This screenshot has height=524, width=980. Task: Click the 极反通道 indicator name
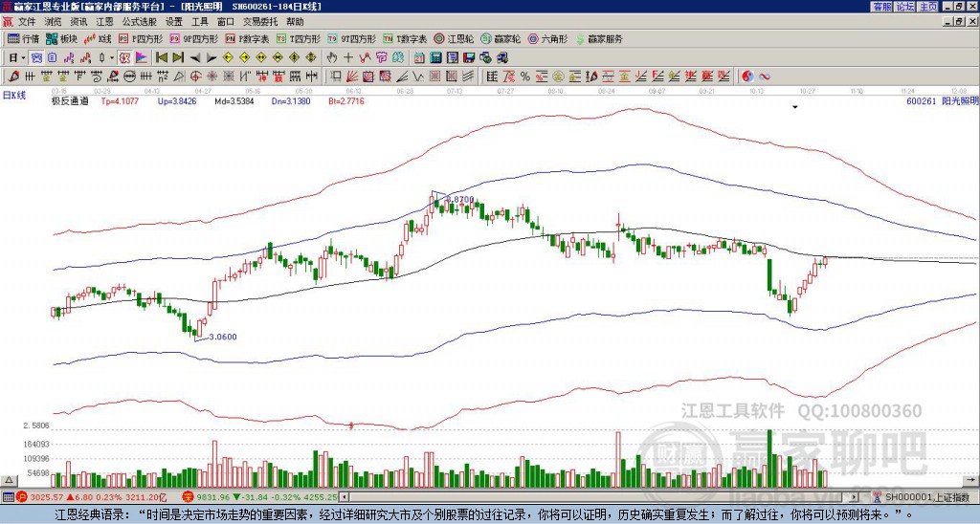pos(70,101)
